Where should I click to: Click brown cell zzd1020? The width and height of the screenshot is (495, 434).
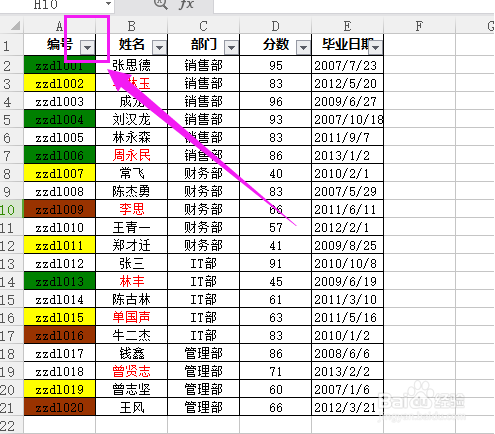click(60, 408)
